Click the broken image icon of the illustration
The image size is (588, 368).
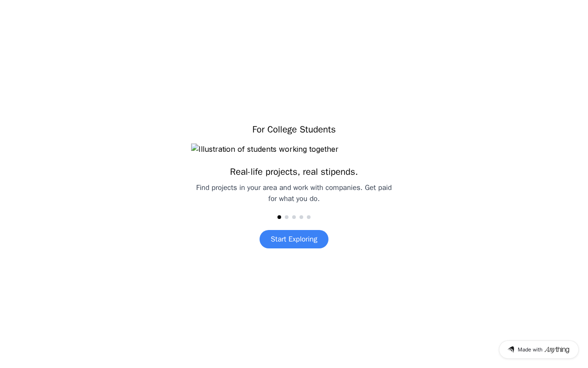pos(195,148)
